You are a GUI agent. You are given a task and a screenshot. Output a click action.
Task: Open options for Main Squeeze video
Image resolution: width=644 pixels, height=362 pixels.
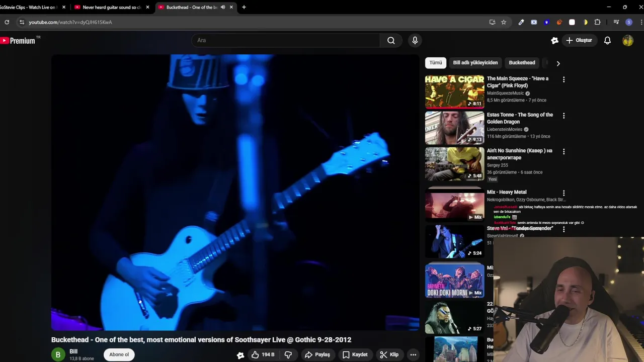click(563, 79)
